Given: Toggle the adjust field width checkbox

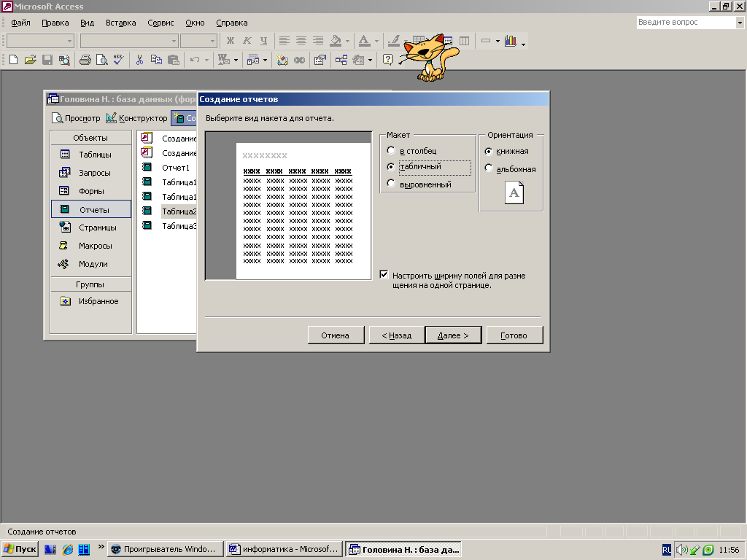Looking at the screenshot, I should tap(384, 275).
